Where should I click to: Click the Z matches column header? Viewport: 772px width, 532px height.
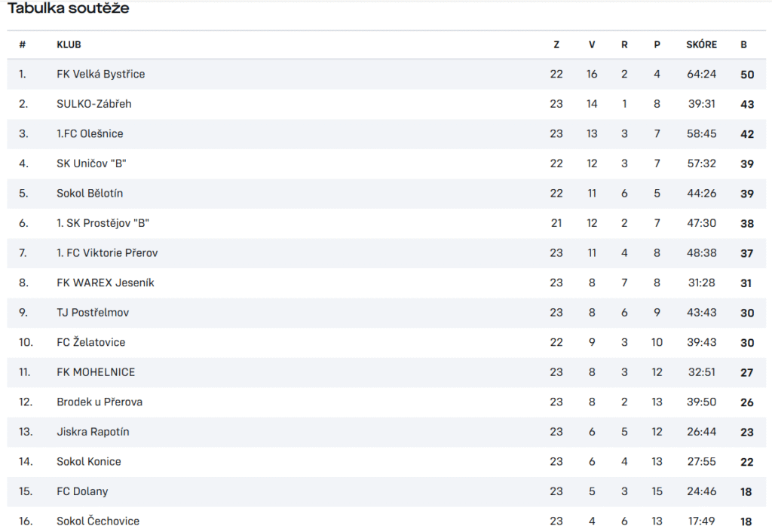click(x=556, y=44)
